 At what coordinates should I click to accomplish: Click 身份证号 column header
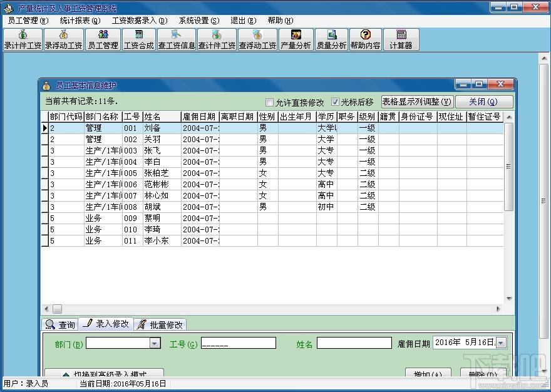tap(418, 116)
